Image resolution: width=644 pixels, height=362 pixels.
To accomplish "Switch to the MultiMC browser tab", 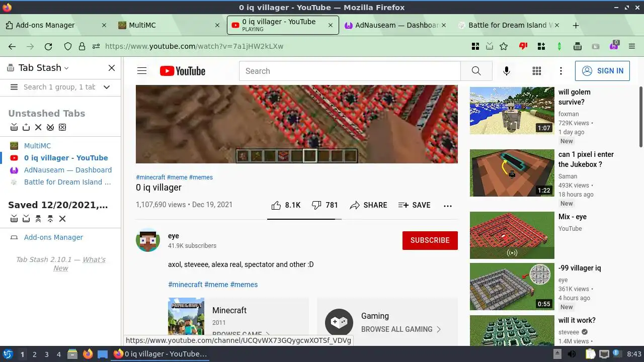I will click(169, 25).
